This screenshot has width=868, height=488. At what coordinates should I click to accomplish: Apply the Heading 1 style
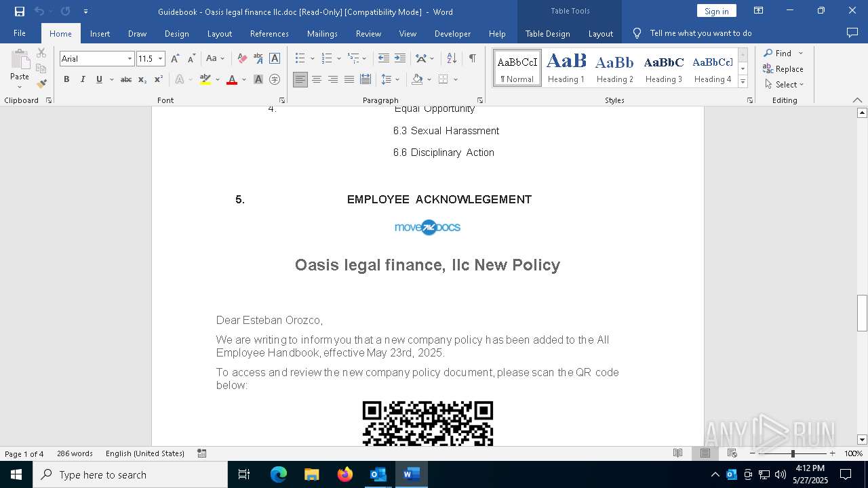click(x=566, y=68)
